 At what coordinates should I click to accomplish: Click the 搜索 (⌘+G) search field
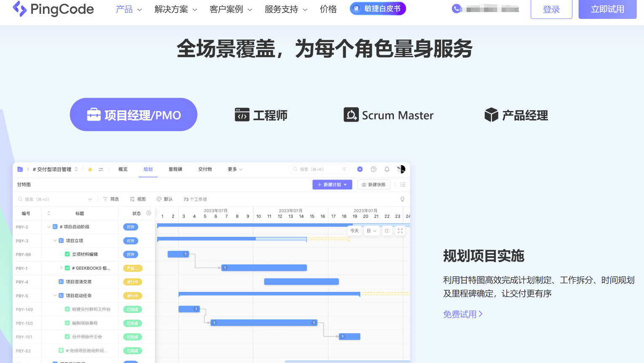(x=55, y=199)
